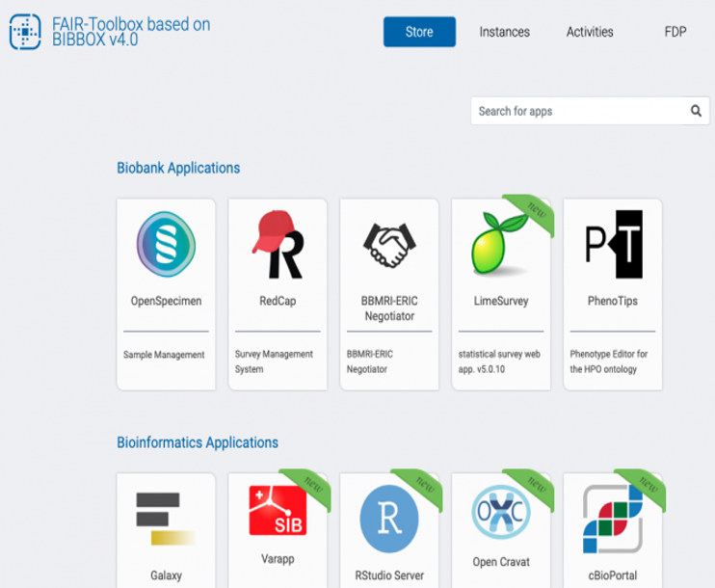715x588 pixels.
Task: Switch to the Store tab
Action: [x=419, y=32]
